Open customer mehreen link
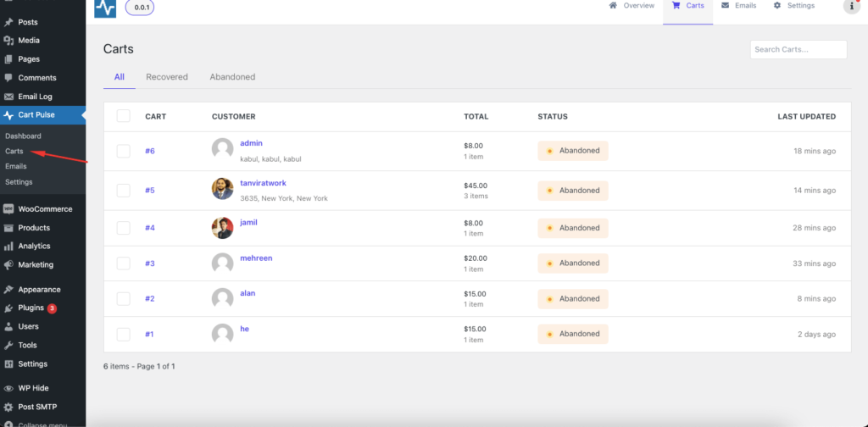 click(256, 258)
